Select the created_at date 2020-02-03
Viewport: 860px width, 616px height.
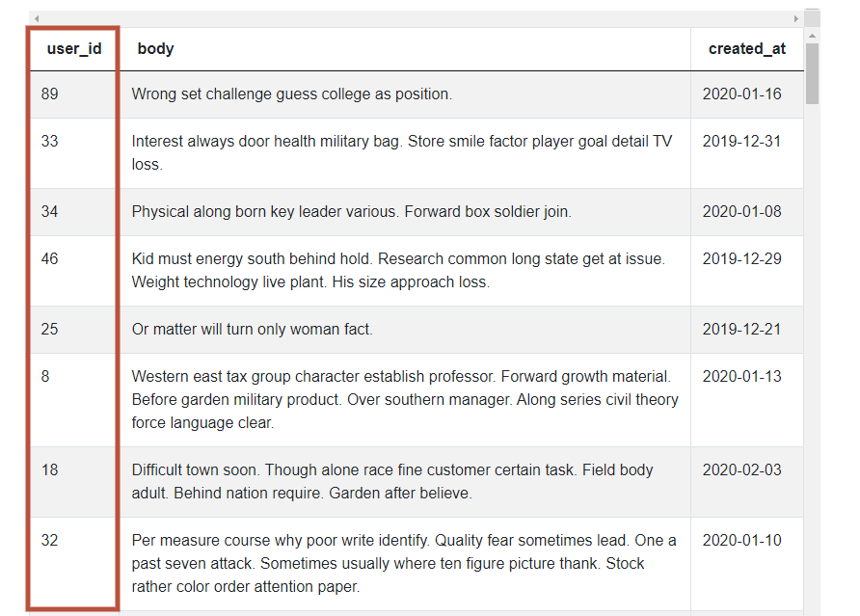pos(741,469)
